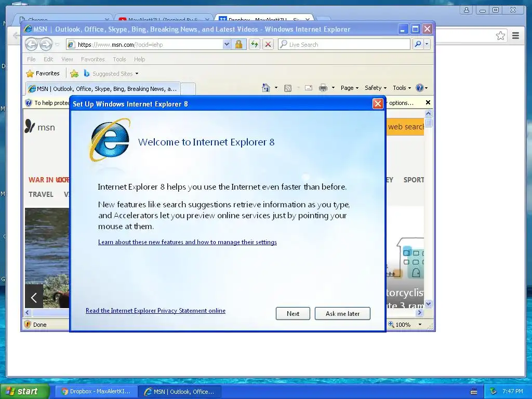Image resolution: width=532 pixels, height=399 pixels.
Task: Click the Dropbox Chrome taskbar button
Action: point(97,391)
